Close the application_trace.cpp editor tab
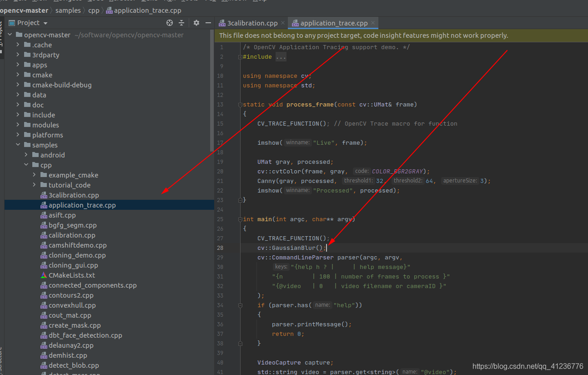Viewport: 588px width, 375px height. (372, 23)
